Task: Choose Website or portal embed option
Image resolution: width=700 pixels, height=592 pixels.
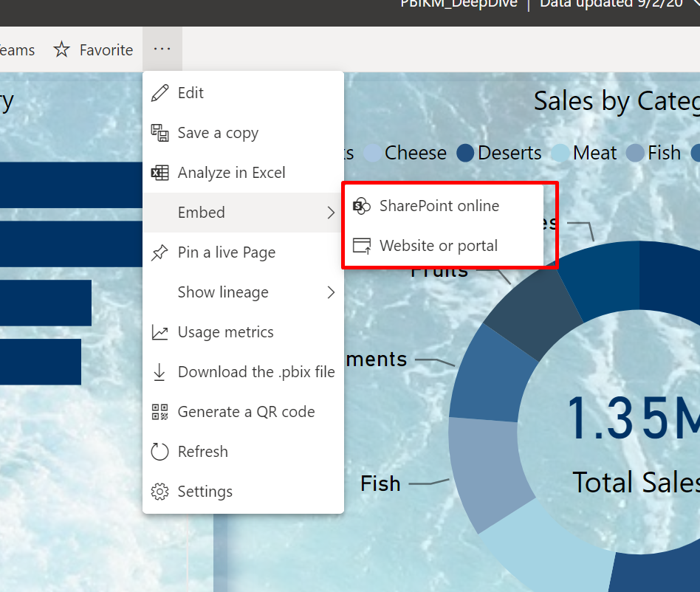Action: (x=444, y=246)
